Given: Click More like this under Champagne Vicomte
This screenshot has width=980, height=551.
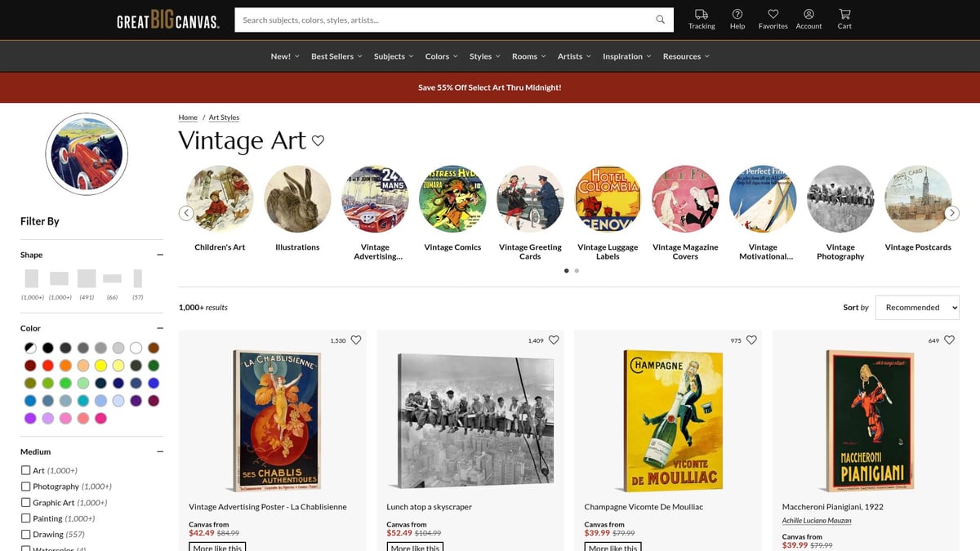Looking at the screenshot, I should pyautogui.click(x=612, y=547).
